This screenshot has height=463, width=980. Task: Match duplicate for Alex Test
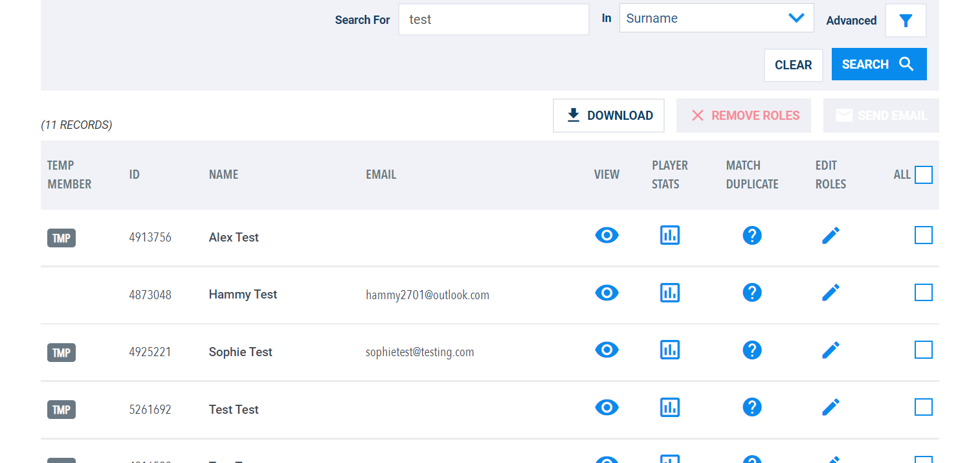752,235
